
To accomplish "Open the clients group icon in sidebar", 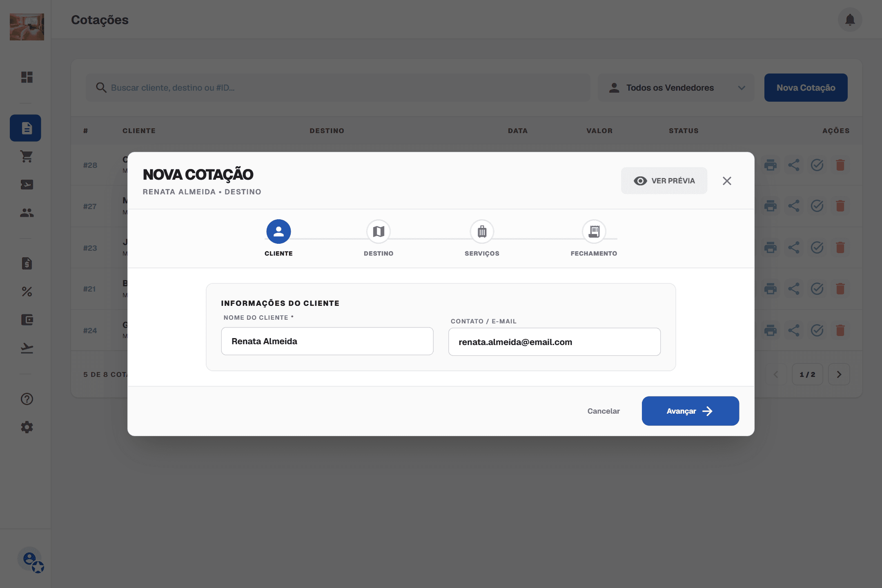I will (x=27, y=213).
